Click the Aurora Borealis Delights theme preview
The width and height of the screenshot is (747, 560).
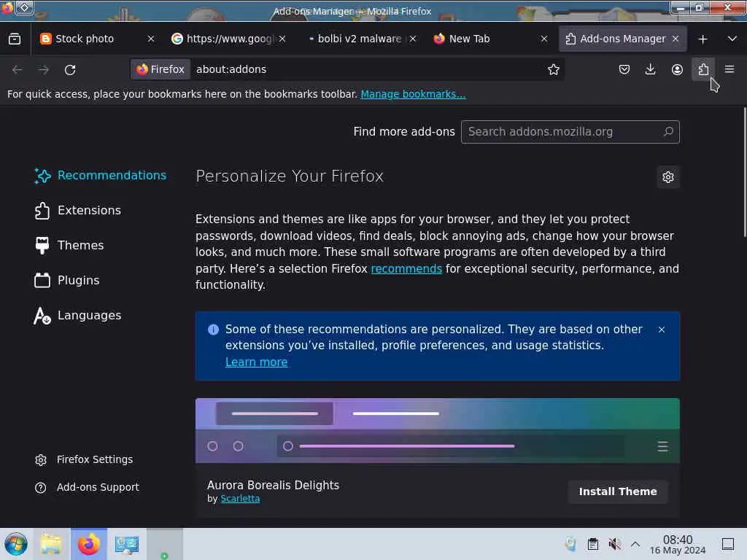(438, 430)
